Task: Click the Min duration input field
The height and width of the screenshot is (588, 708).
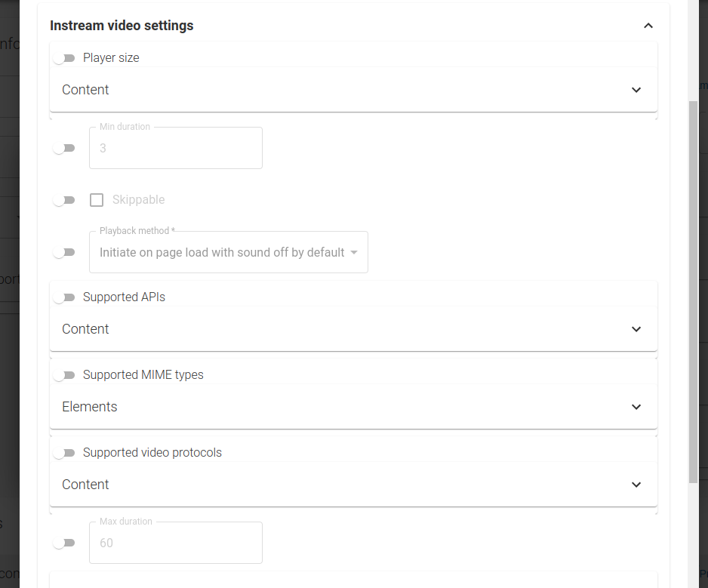Action: [176, 148]
